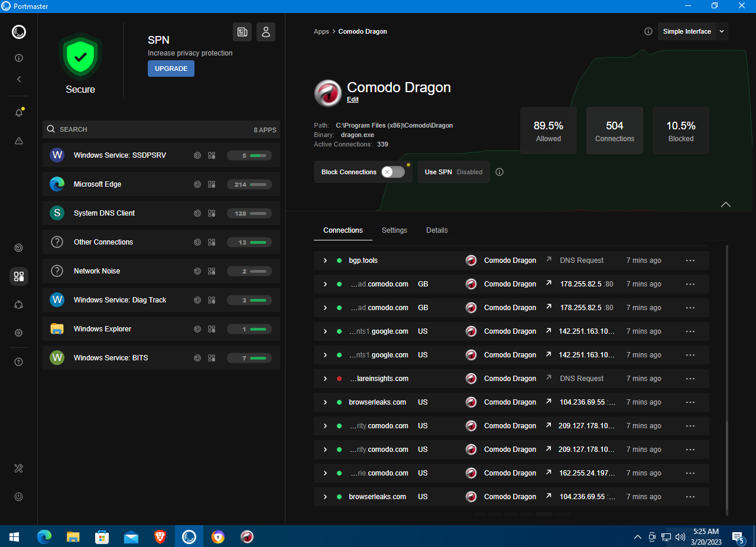Click info icon next to Use SPN

[x=499, y=172]
